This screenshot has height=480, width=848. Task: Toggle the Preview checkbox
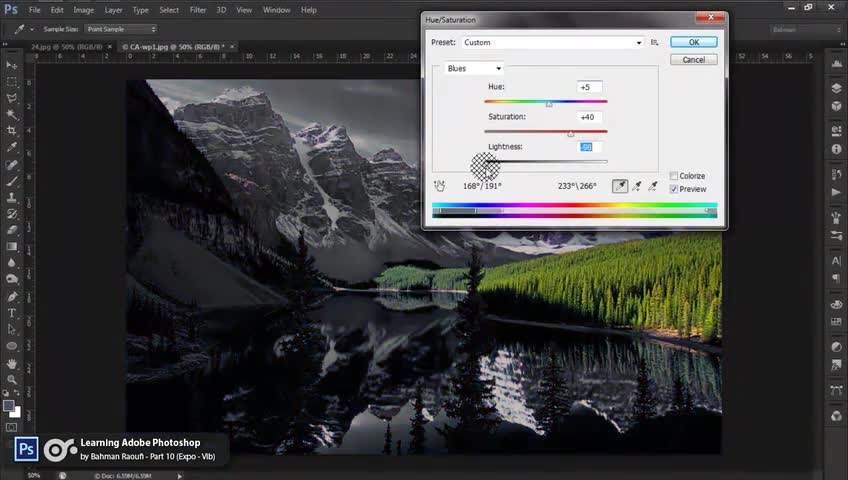point(673,189)
